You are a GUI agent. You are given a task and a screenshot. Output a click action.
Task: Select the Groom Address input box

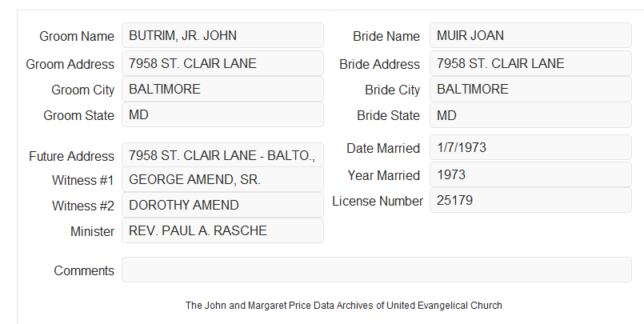(x=222, y=63)
